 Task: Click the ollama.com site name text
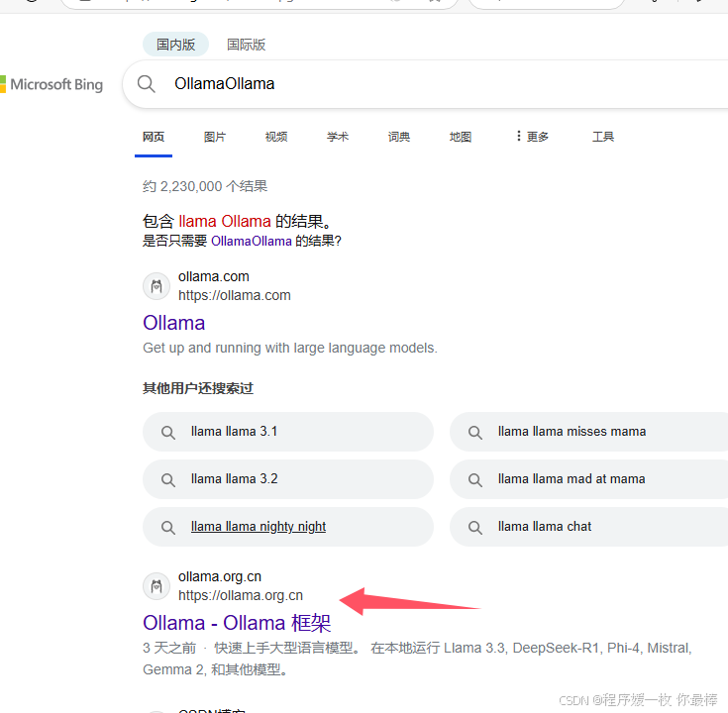coord(214,276)
